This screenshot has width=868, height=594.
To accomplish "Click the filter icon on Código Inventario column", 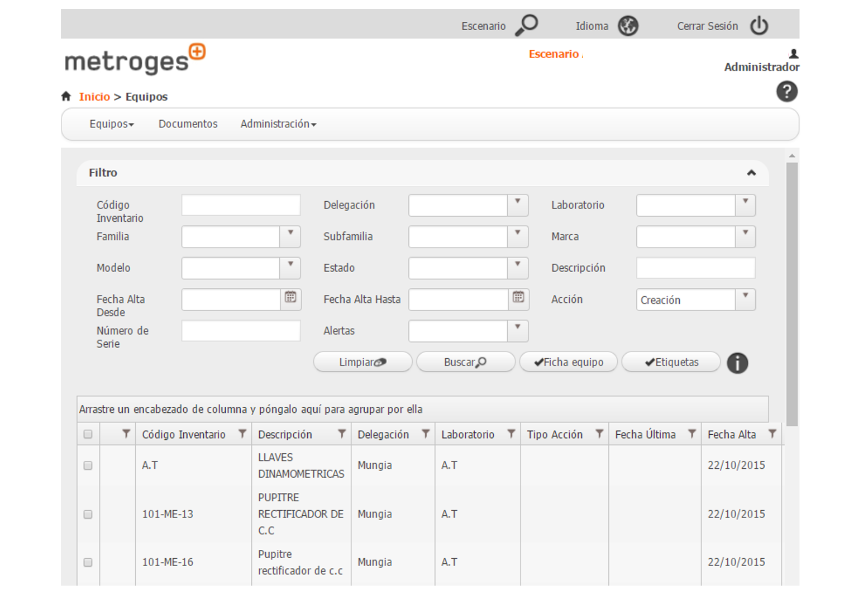I will pos(242,434).
